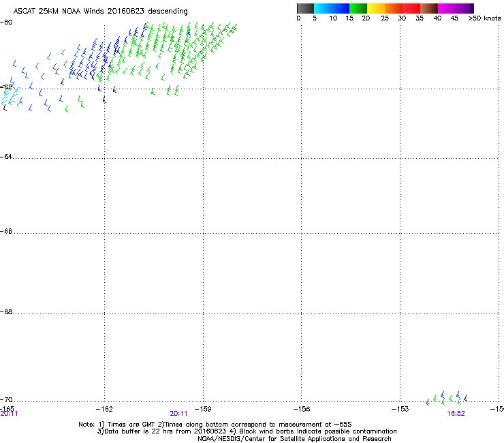Click the 'Data buffer is 22 hrs' note
This screenshot has height=443, width=504.
click(136, 431)
